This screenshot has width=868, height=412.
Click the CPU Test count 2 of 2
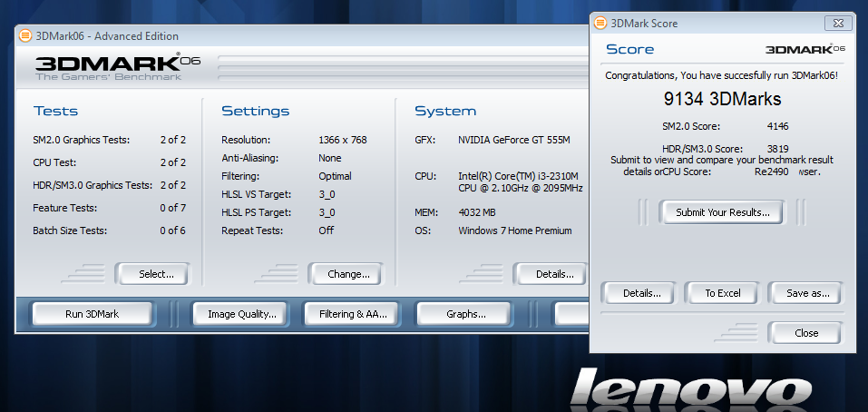click(172, 162)
